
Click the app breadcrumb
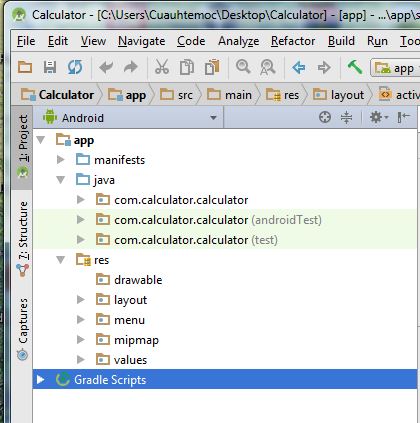click(127, 95)
